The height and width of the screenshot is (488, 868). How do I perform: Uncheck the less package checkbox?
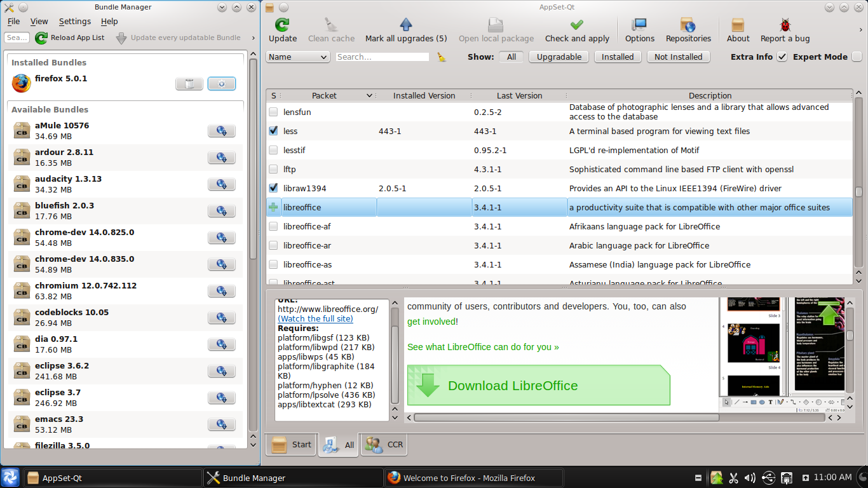point(273,131)
